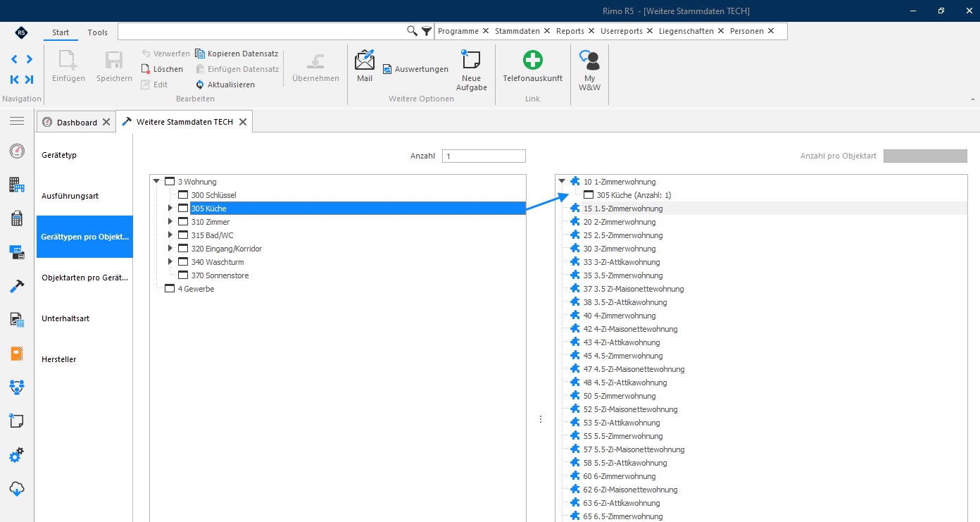The image size is (980, 522).
Task: Open the gauge dashboard icon in sidebar
Action: coord(17,151)
